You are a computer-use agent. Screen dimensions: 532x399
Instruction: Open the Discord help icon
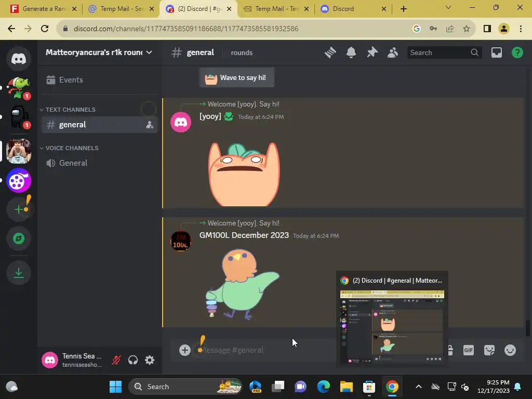[517, 52]
